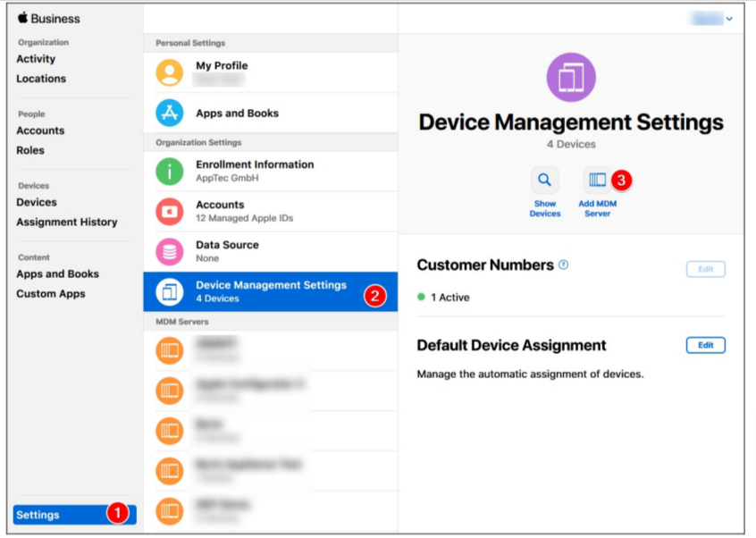This screenshot has height=538, width=756.
Task: Click the first orange MDM server icon
Action: pyautogui.click(x=170, y=349)
